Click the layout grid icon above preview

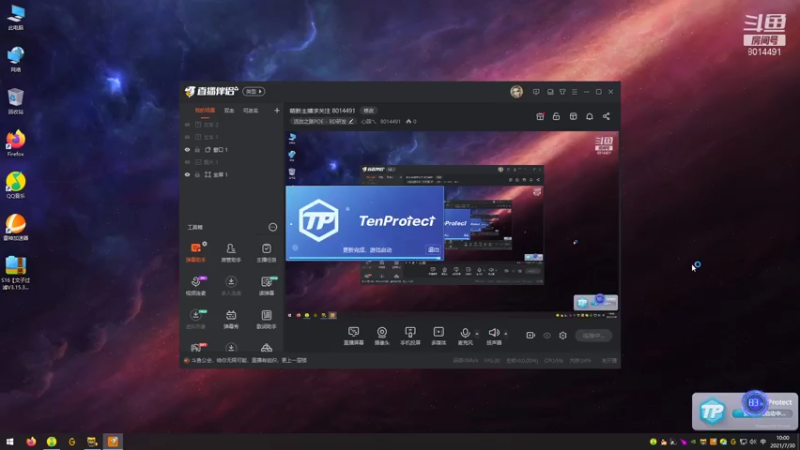(x=573, y=116)
